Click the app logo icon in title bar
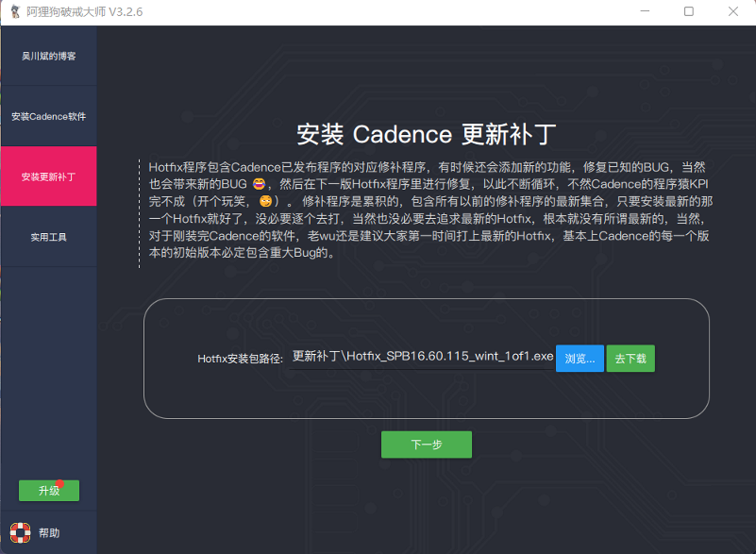Image resolution: width=756 pixels, height=554 pixels. click(15, 11)
